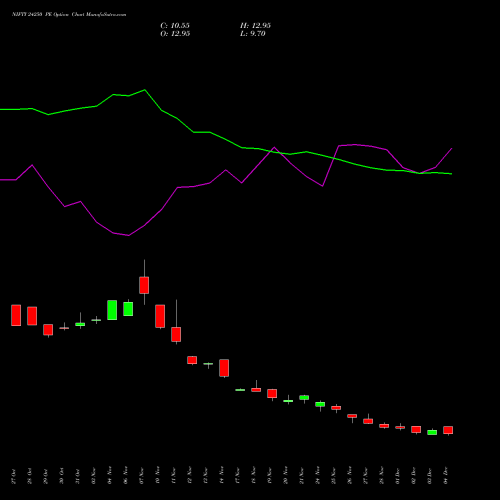Click the 21 Nov date label
500x500 pixels.
tap(302, 476)
